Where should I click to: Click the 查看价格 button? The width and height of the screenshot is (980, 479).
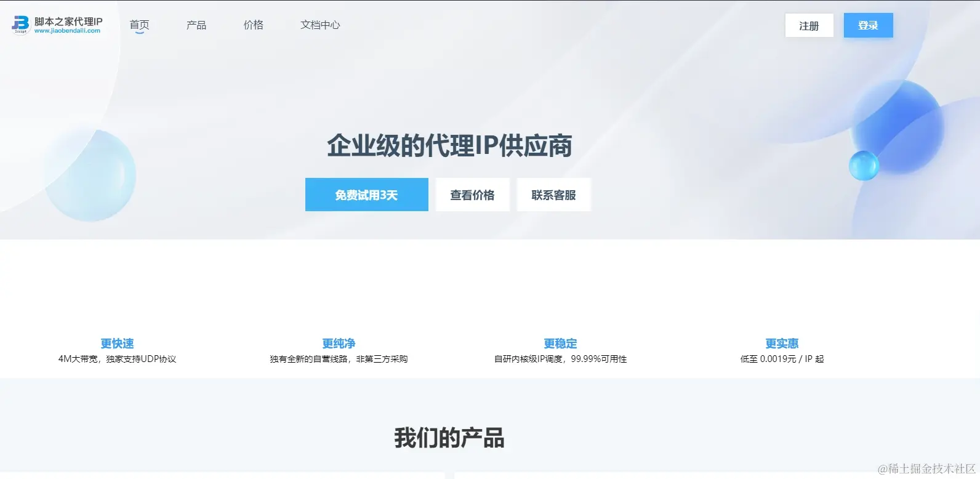tap(472, 195)
